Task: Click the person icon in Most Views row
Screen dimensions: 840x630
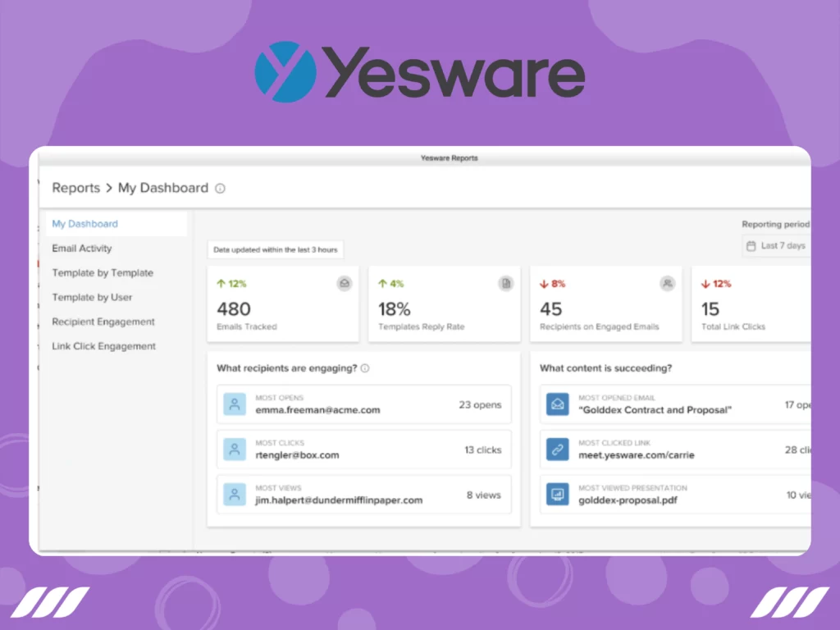Action: click(234, 495)
